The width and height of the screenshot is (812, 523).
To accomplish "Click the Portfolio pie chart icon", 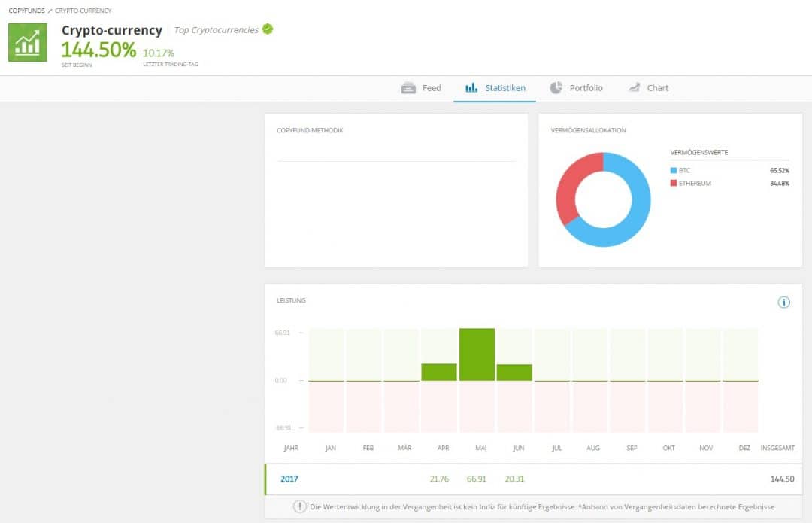I will 556,88.
